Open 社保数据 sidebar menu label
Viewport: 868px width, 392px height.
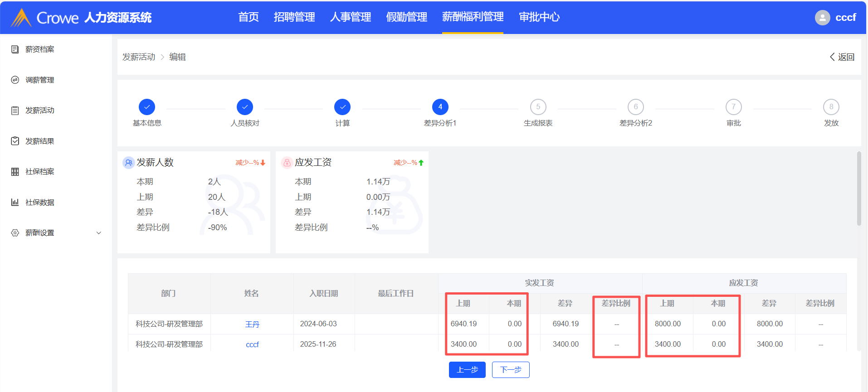pos(40,203)
